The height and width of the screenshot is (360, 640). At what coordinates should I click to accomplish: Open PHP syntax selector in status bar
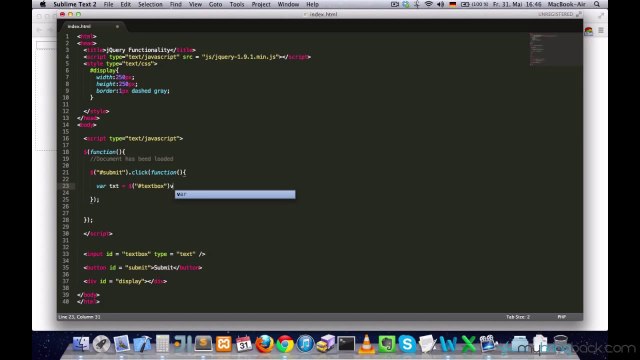pyautogui.click(x=561, y=317)
